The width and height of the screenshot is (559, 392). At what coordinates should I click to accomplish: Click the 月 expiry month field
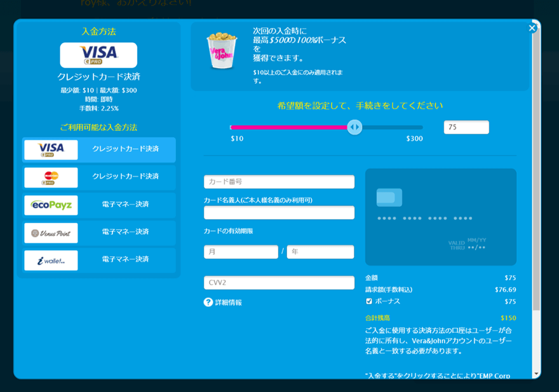click(x=241, y=252)
